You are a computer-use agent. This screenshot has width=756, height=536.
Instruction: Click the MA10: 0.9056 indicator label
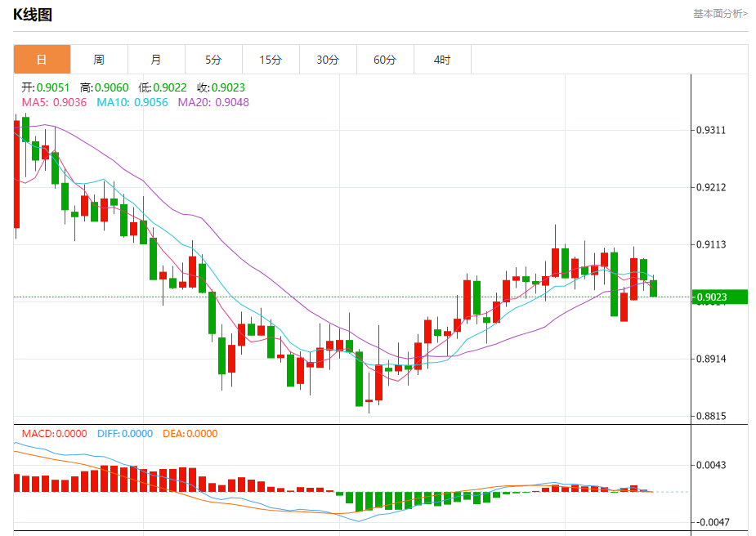point(132,102)
